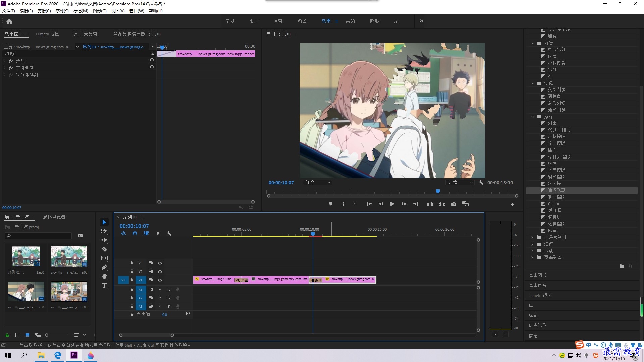644x362 pixels.
Task: Switch Project panel to list view
Action: 17,335
